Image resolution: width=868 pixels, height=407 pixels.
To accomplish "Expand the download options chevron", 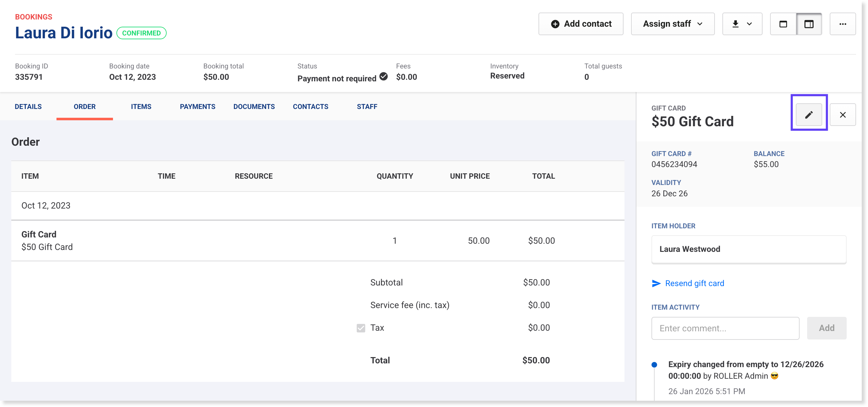I will click(749, 24).
